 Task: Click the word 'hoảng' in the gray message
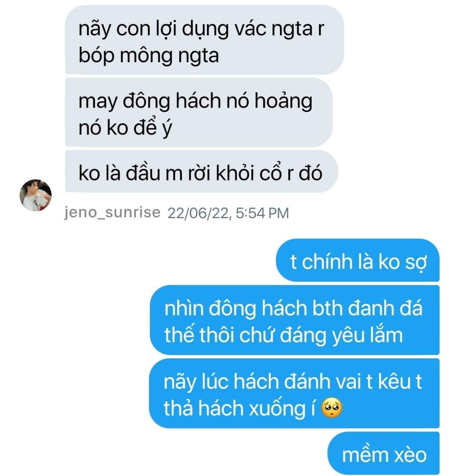tap(283, 102)
